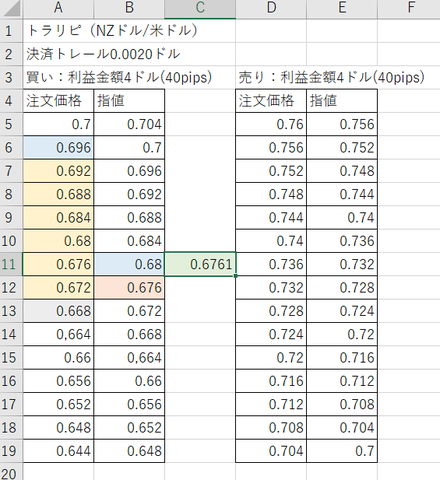Select cell D5 with value 0.76
This screenshot has height=480, width=440.
pyautogui.click(x=271, y=124)
